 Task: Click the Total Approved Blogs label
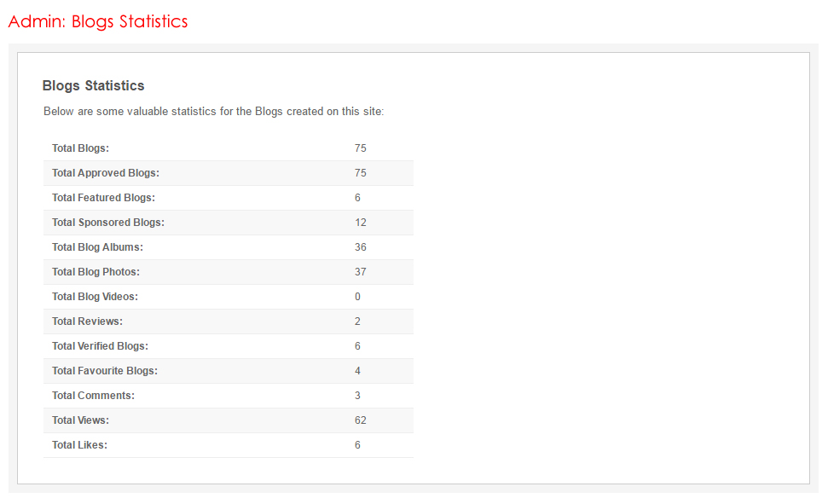tap(106, 173)
